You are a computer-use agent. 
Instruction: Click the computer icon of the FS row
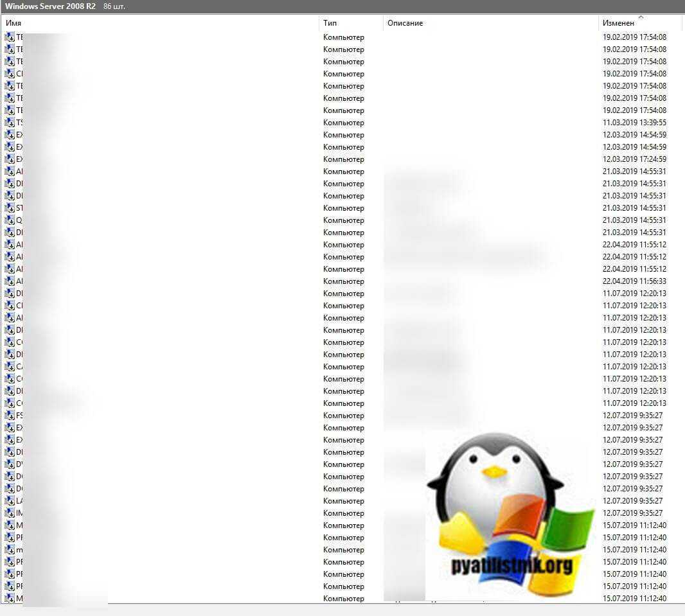(x=10, y=416)
